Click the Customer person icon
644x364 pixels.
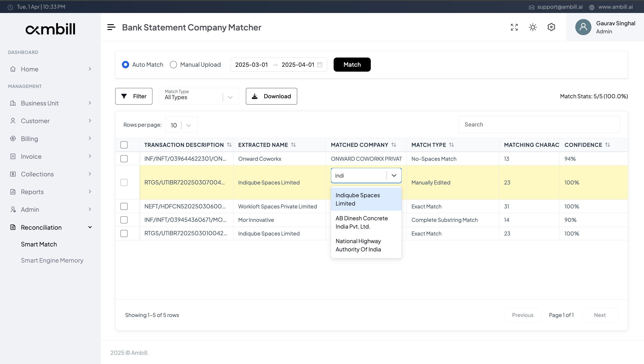click(13, 121)
